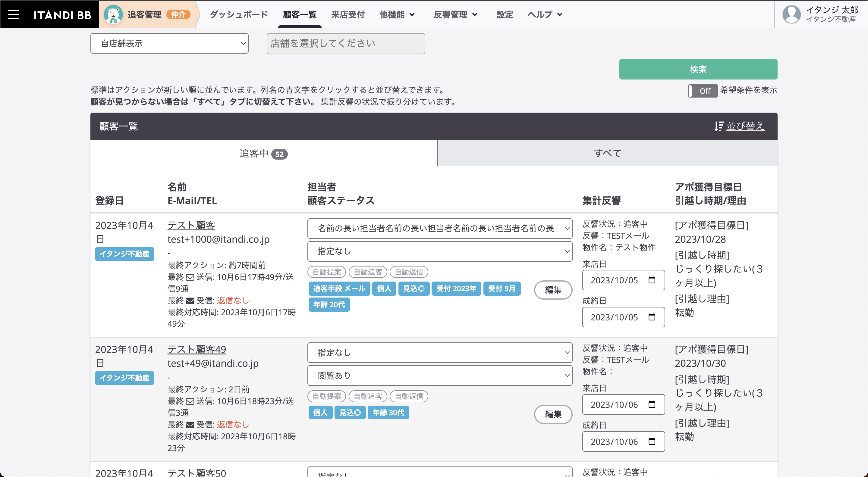Click the 並び替え link

pos(745,126)
